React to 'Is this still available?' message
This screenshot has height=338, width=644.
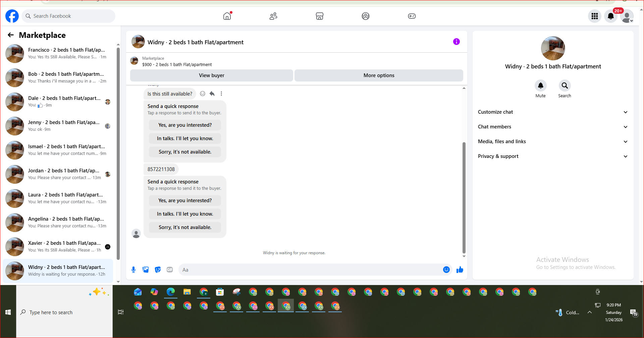[x=203, y=94]
